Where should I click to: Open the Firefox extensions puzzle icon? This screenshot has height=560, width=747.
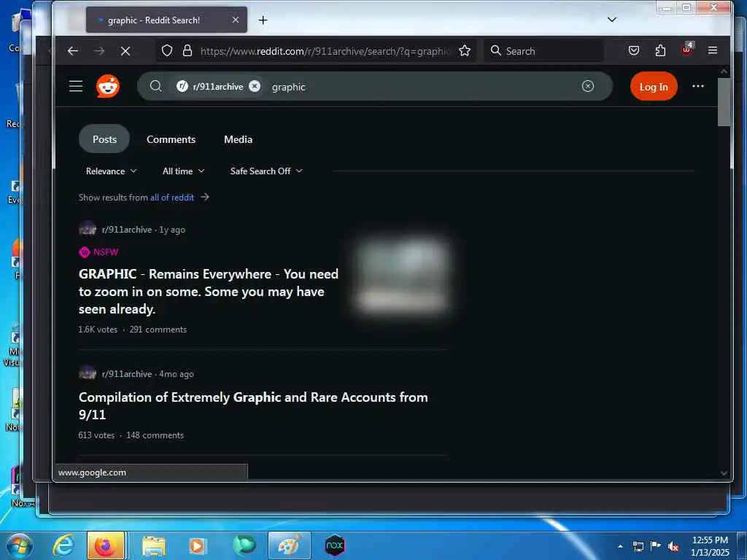point(660,50)
